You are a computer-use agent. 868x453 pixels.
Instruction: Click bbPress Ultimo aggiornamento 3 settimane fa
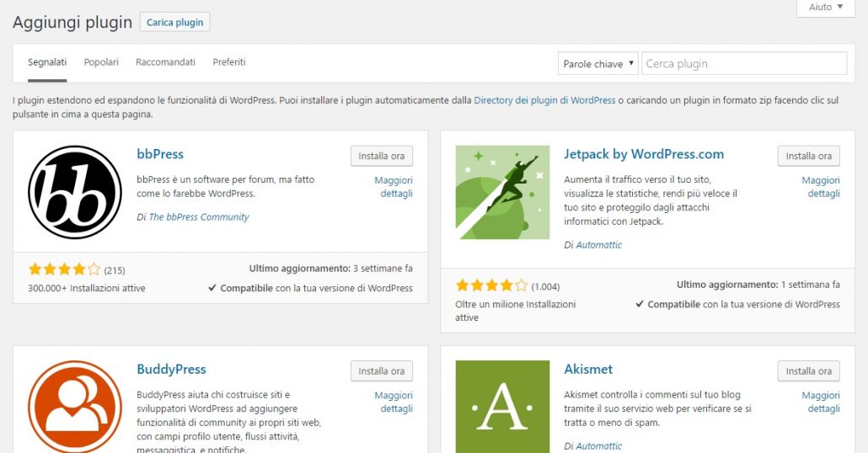330,269
